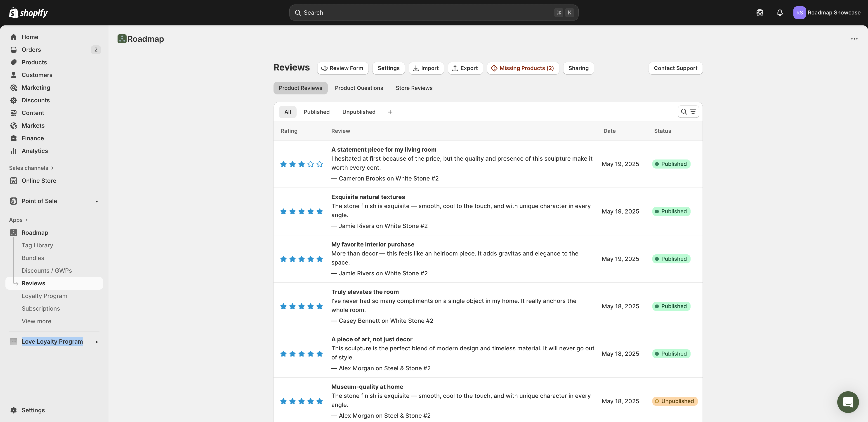Screen dimensions: 868x422
Task: Click Missing Products (2) button
Action: click(523, 68)
